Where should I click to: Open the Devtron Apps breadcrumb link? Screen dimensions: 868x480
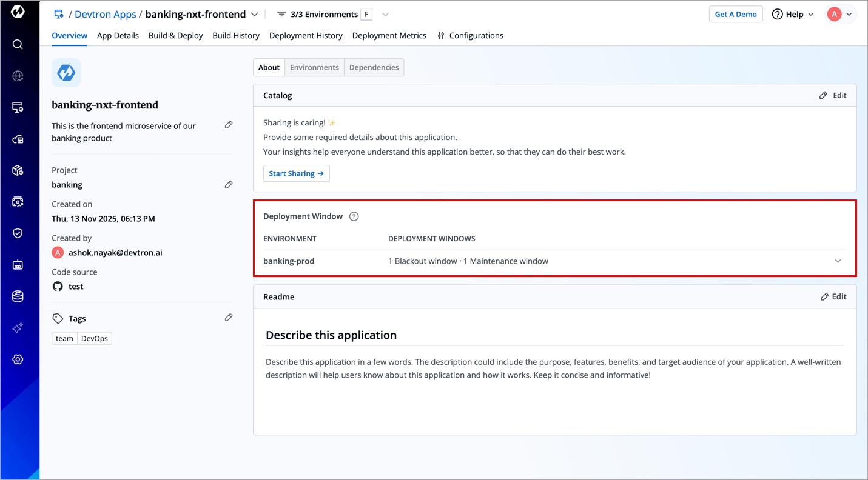[105, 15]
